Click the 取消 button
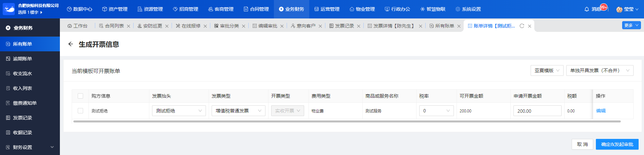The height and width of the screenshot is (155, 644). [582, 144]
